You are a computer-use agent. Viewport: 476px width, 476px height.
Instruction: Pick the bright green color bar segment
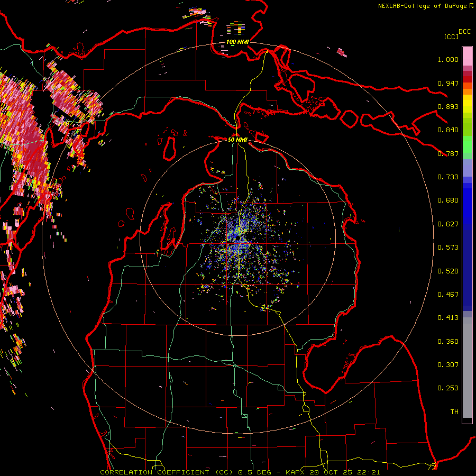point(467,144)
